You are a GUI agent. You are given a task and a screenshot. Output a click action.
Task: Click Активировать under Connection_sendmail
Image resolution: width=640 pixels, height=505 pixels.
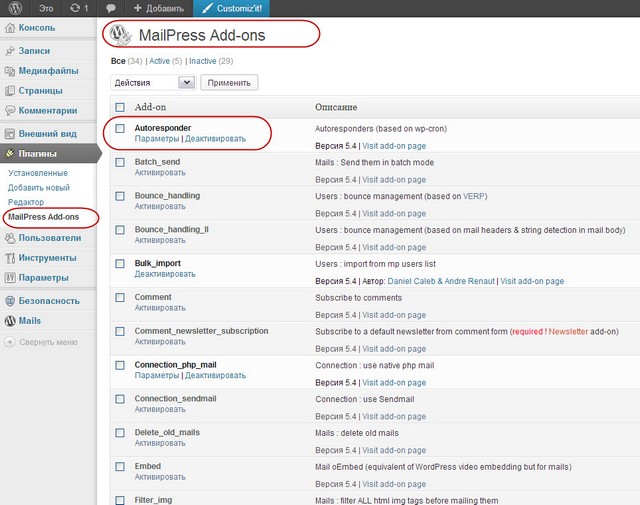point(160,409)
